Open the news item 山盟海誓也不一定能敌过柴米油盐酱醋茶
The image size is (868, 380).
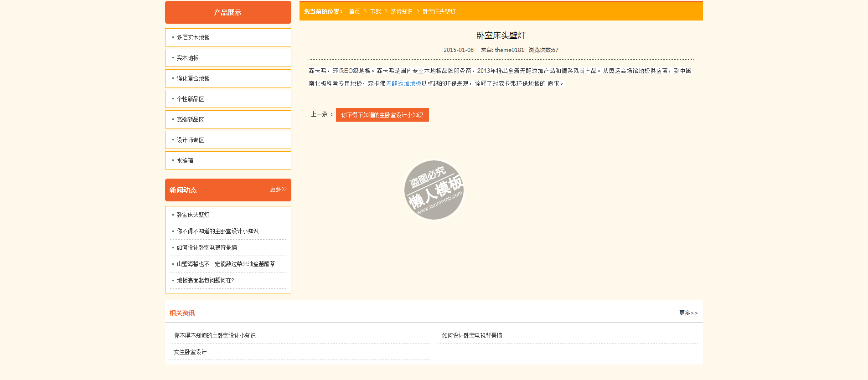(226, 264)
